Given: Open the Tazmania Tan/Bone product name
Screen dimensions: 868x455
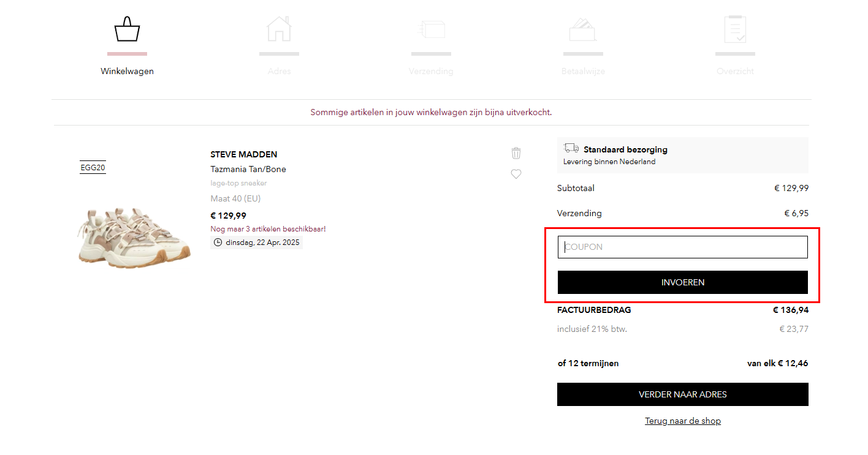Looking at the screenshot, I should click(248, 169).
